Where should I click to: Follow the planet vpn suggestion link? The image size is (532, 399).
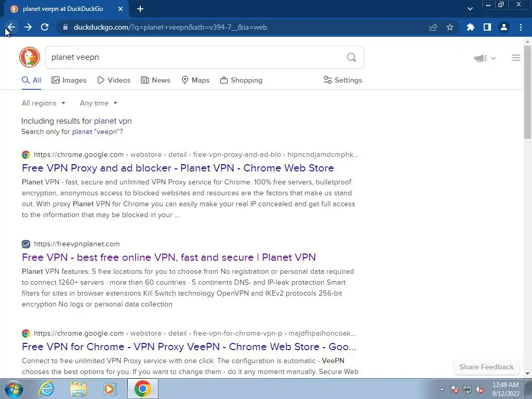click(x=113, y=121)
